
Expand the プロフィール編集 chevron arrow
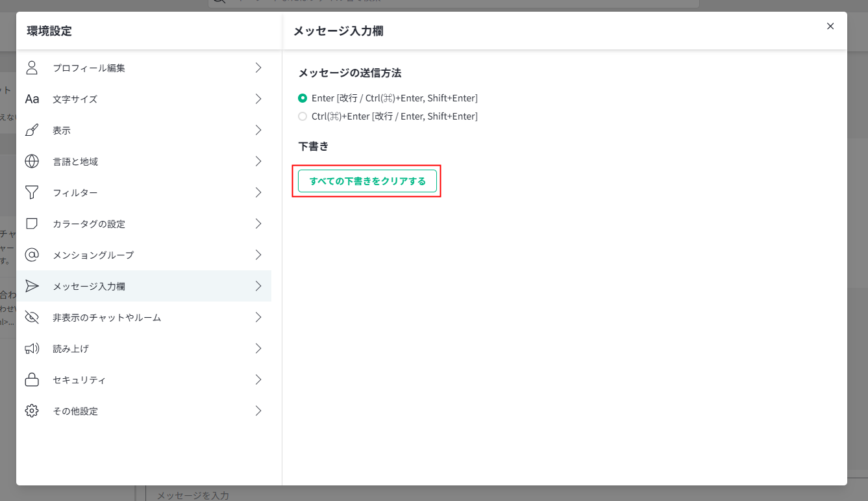click(x=258, y=68)
